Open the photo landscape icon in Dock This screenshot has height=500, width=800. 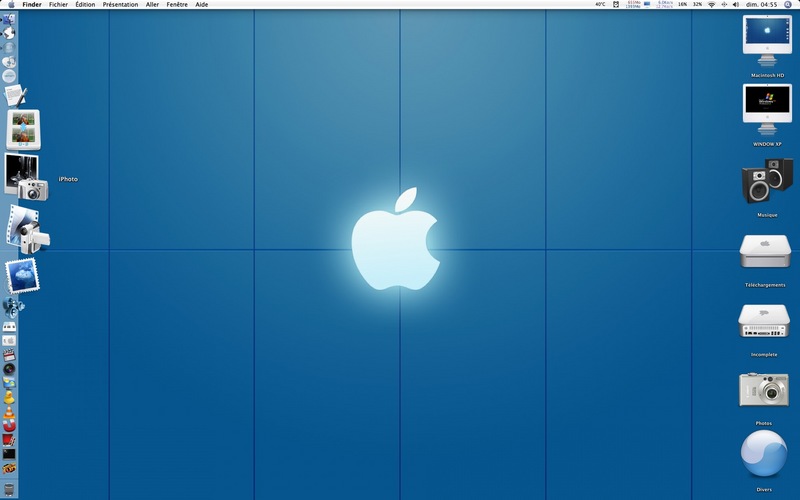[x=9, y=383]
